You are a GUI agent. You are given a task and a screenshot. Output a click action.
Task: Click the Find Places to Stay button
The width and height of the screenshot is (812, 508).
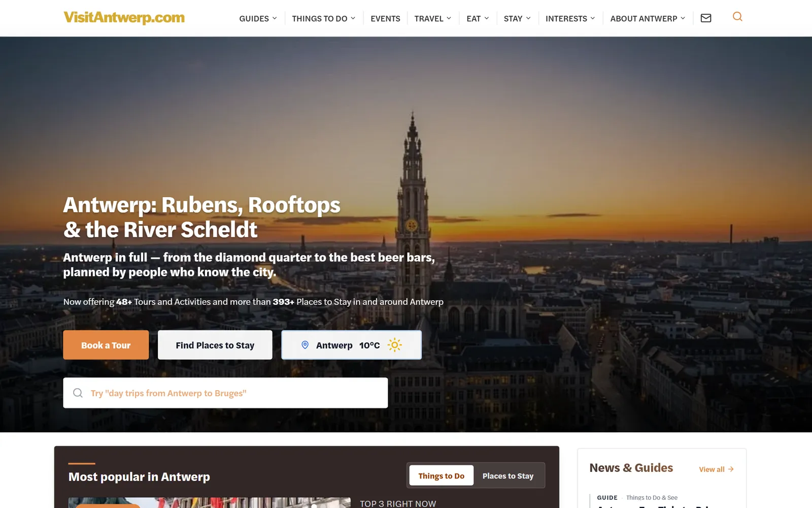point(215,345)
